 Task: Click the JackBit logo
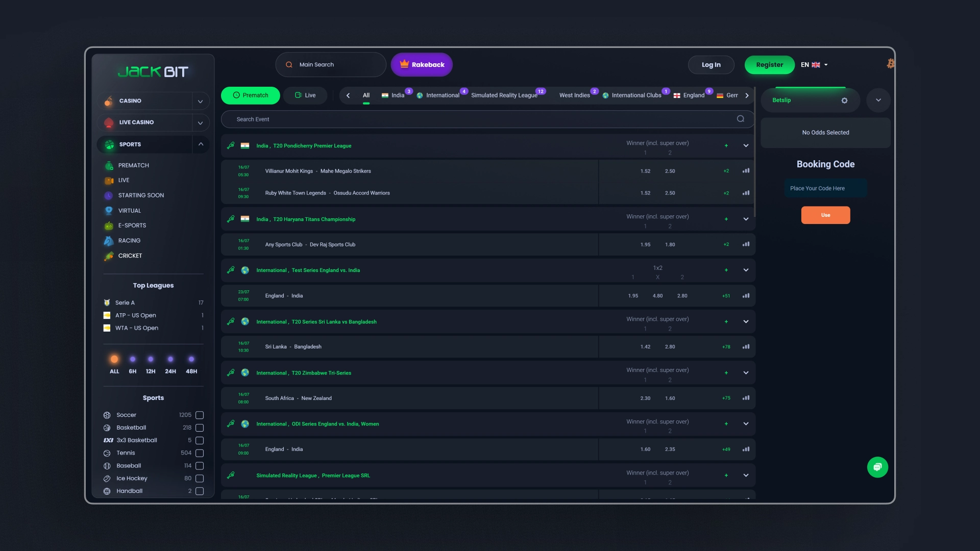click(x=153, y=71)
